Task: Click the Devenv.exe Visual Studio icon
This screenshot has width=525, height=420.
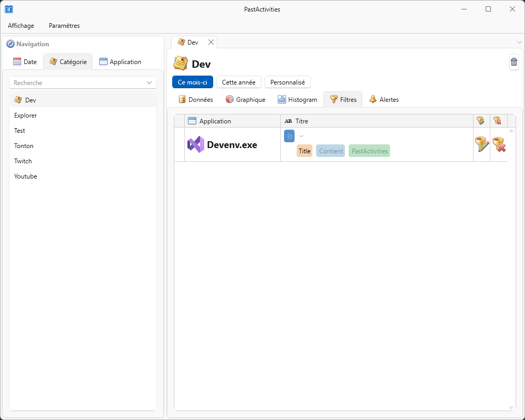Action: coord(195,144)
